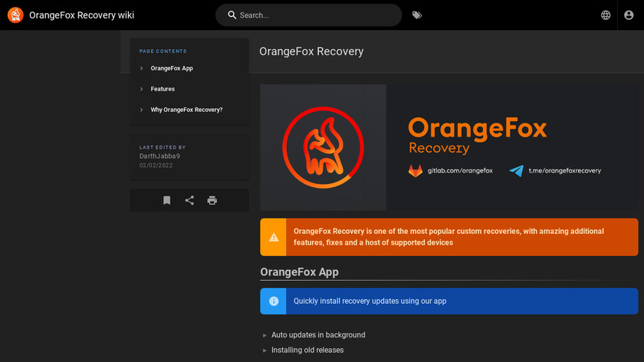Click the magnifier icon in search bar
Viewport: 644px width, 362px height.
[x=232, y=15]
